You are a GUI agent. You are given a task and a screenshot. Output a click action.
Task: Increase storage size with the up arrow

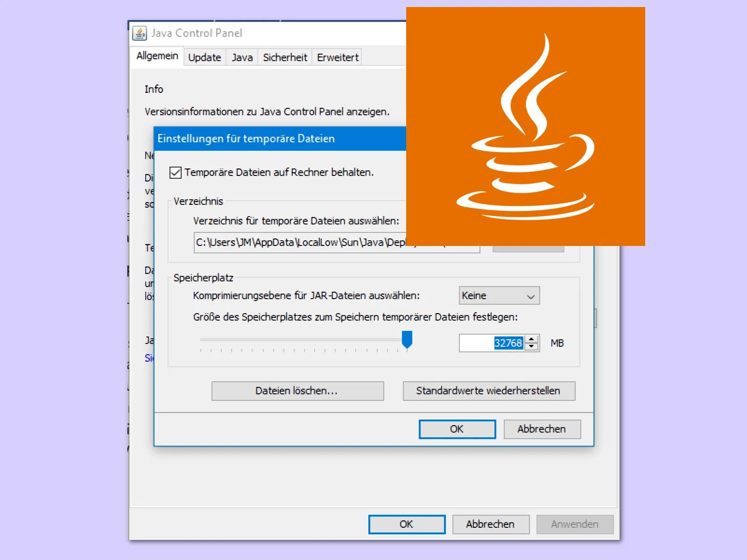click(531, 339)
